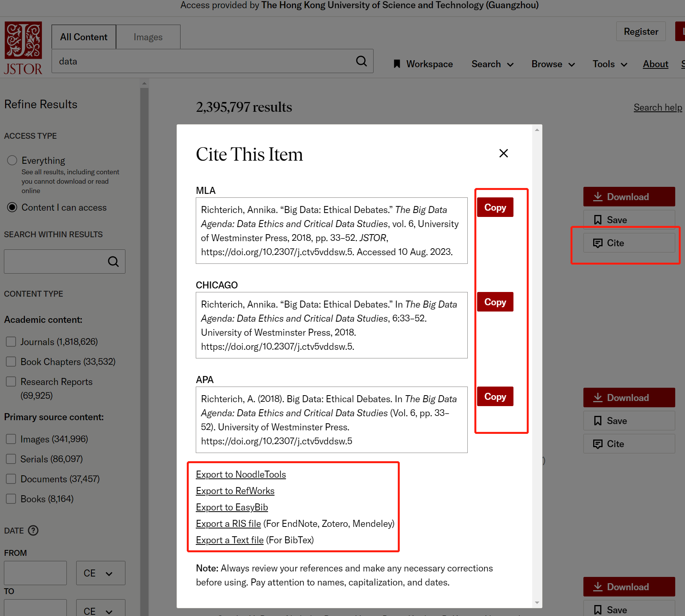
Task: Close the Cite This Item dialog
Action: click(x=503, y=153)
